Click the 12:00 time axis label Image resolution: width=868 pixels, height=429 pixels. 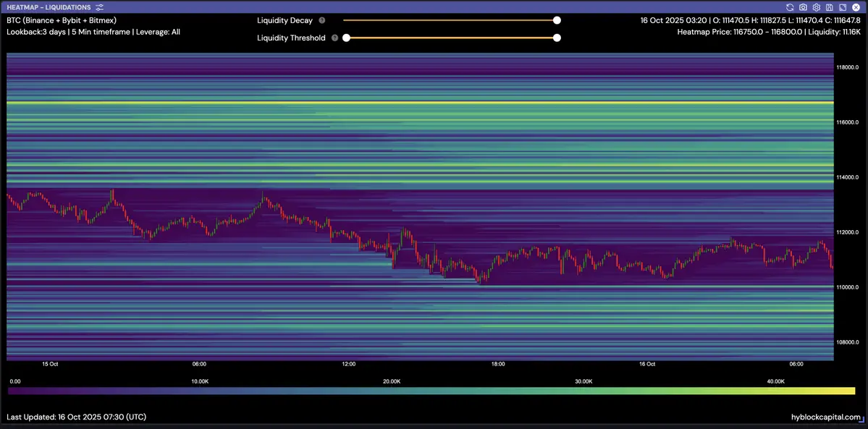coord(348,364)
